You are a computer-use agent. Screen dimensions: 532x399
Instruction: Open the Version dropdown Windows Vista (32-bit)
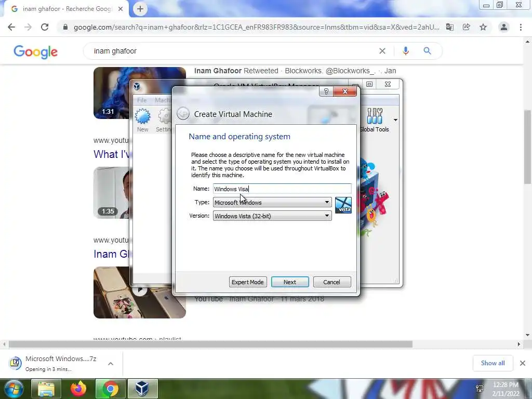(272, 216)
